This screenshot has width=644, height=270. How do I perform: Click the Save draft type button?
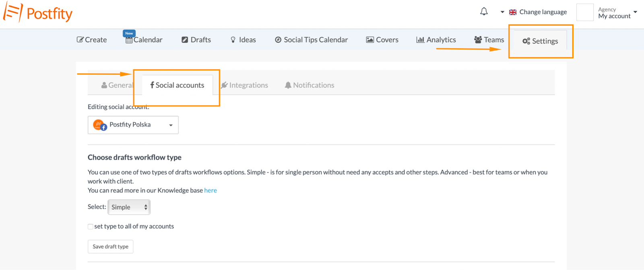point(110,247)
